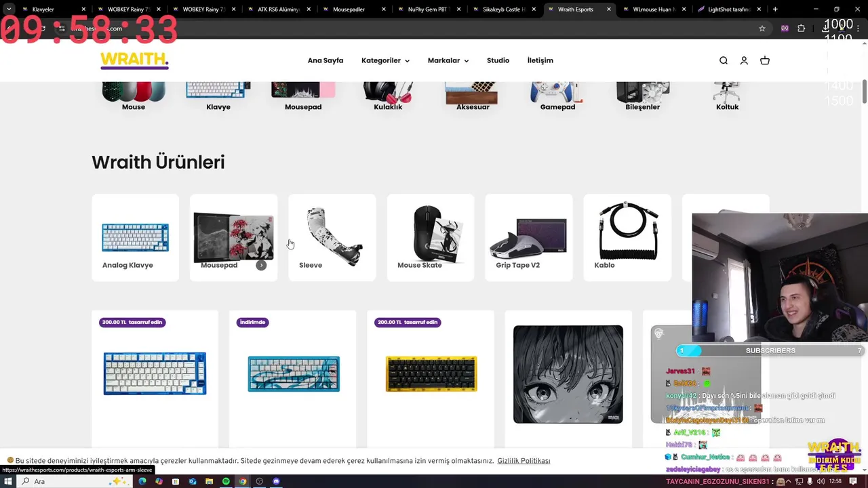Open Spotify from the taskbar
This screenshot has width=868, height=488.
pyautogui.click(x=226, y=481)
